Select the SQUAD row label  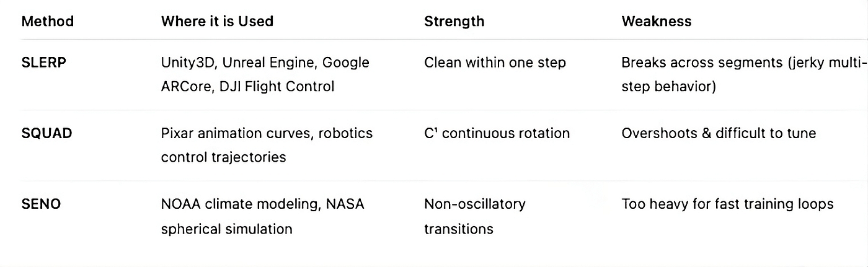[x=46, y=133]
